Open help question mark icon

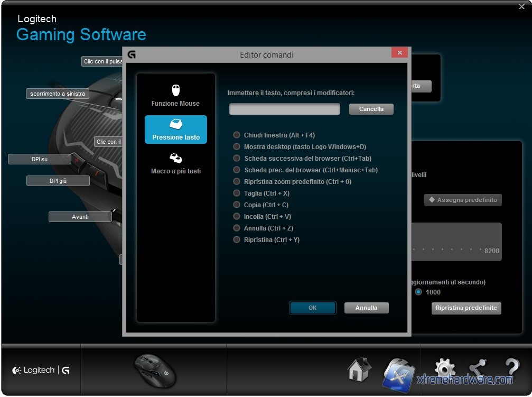coord(512,368)
